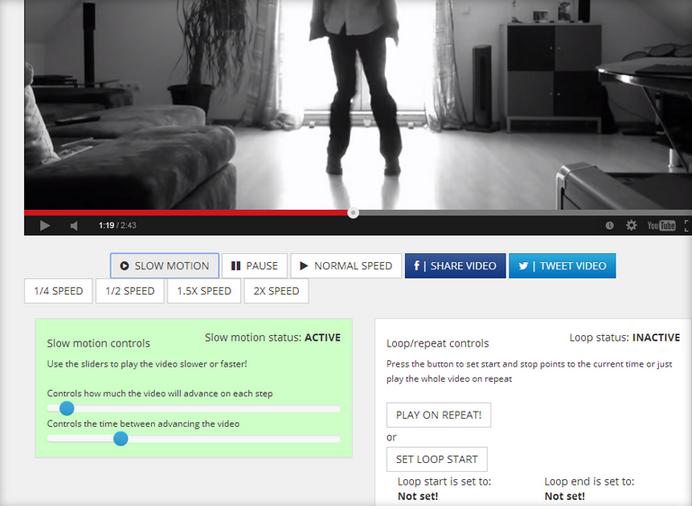Enter fullscreen mode in the video player

686,226
